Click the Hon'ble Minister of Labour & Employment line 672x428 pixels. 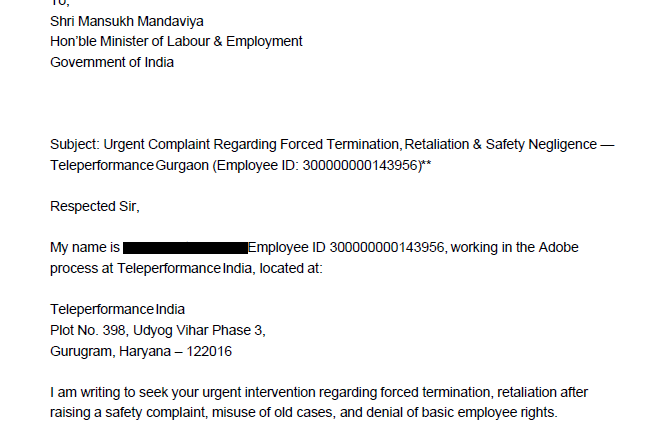pyautogui.click(x=176, y=41)
